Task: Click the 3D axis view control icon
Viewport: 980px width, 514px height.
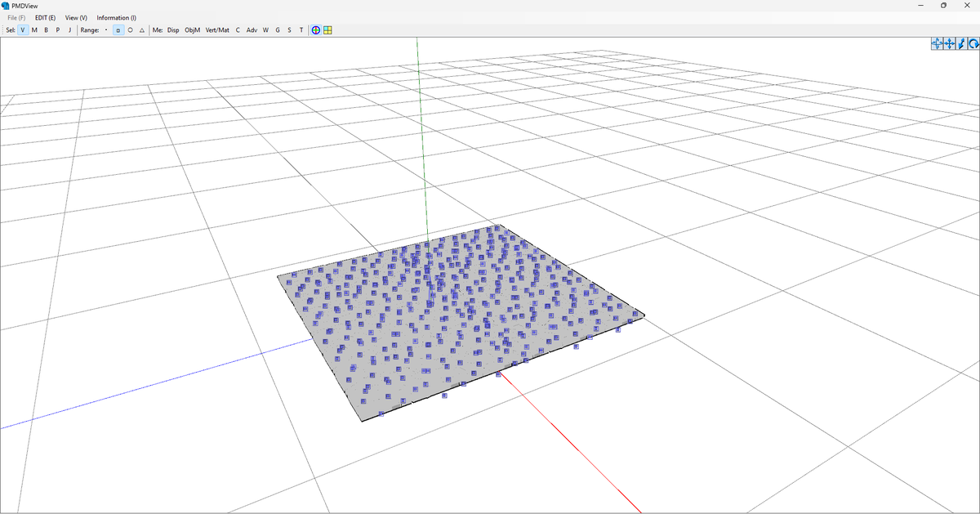Action: (938, 42)
